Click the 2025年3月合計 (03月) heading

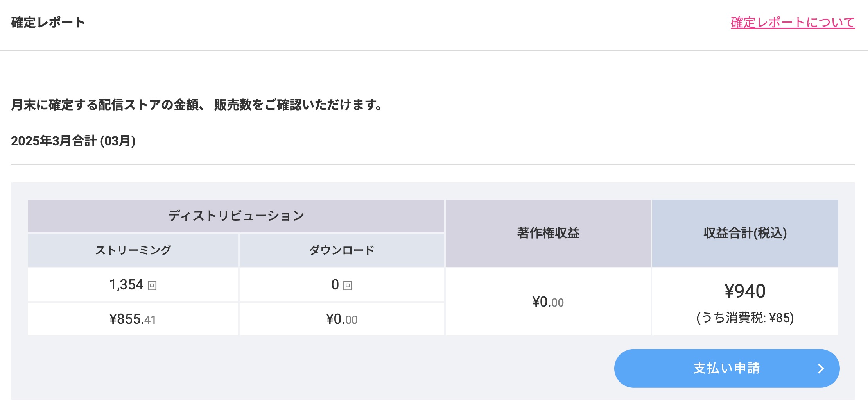click(x=73, y=141)
